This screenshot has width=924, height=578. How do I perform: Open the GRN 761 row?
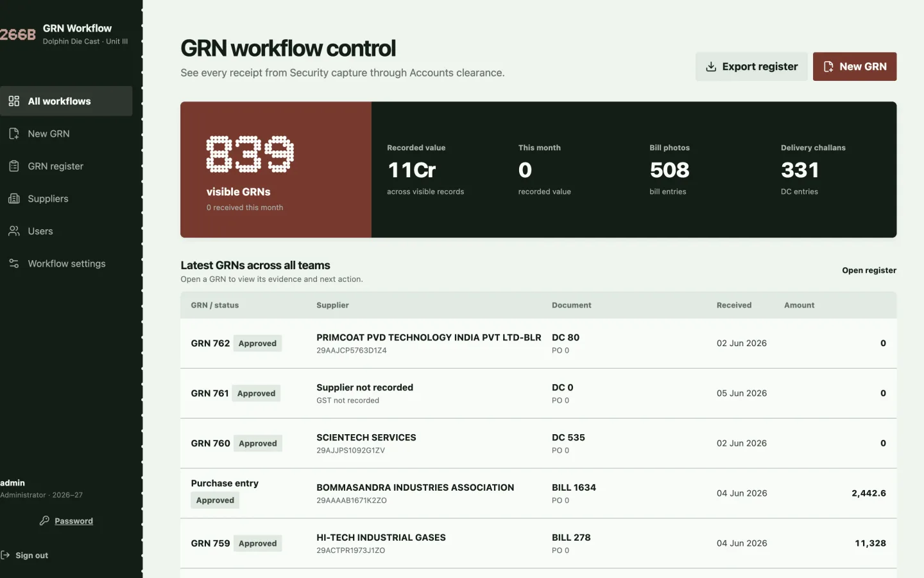(x=538, y=394)
